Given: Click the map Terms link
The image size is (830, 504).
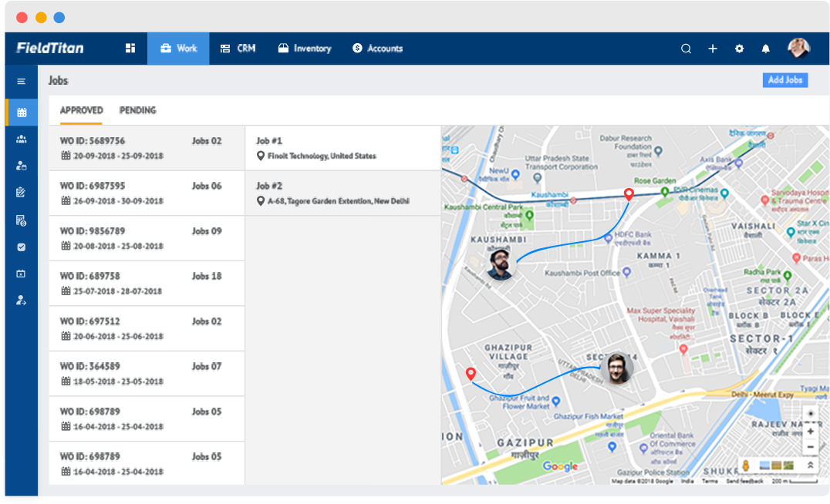Looking at the screenshot, I should tap(710, 481).
